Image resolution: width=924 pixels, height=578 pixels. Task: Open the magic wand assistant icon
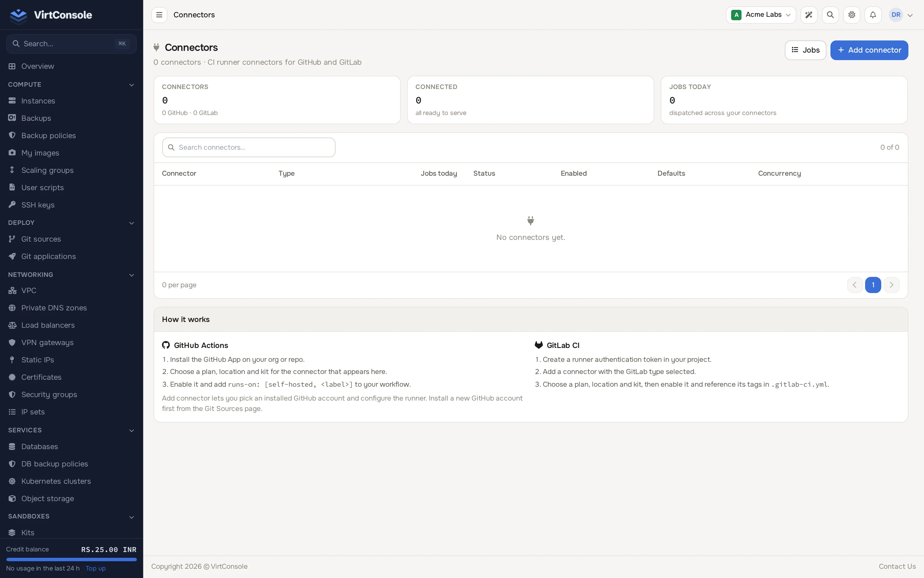pyautogui.click(x=809, y=15)
